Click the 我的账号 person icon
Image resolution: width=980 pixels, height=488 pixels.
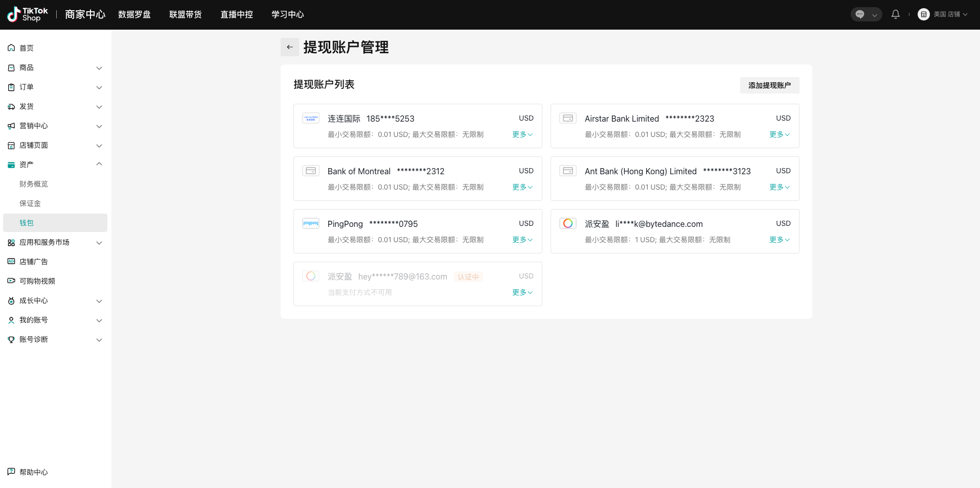pyautogui.click(x=11, y=320)
